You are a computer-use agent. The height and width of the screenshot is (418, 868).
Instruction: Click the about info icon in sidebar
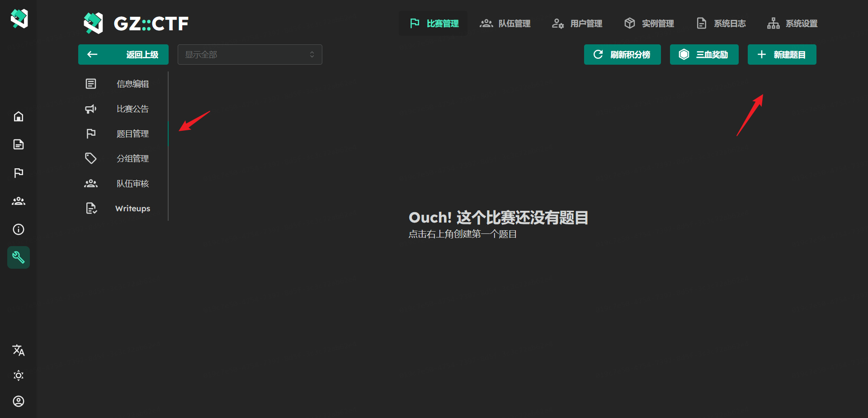click(x=19, y=229)
